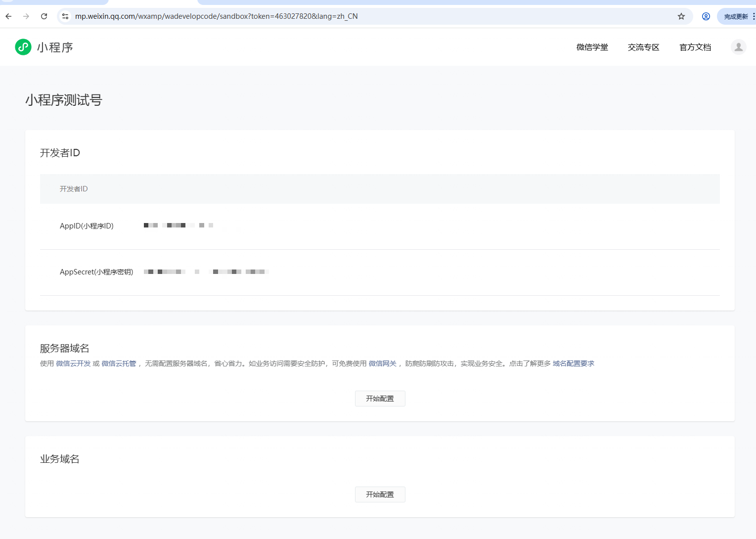Click the green mini program logo

click(x=23, y=47)
